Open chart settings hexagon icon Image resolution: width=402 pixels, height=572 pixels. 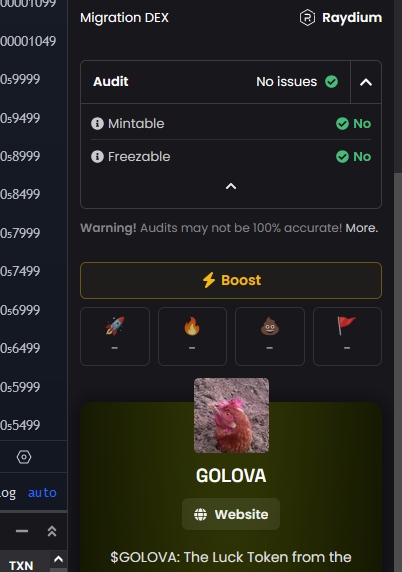[x=24, y=457]
